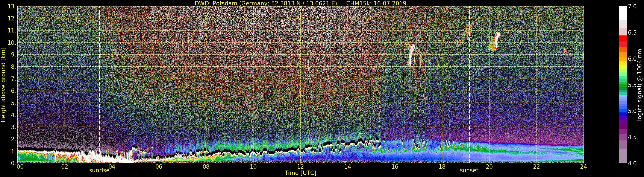
Task: Click time axis tick '20'
Action: (x=489, y=167)
